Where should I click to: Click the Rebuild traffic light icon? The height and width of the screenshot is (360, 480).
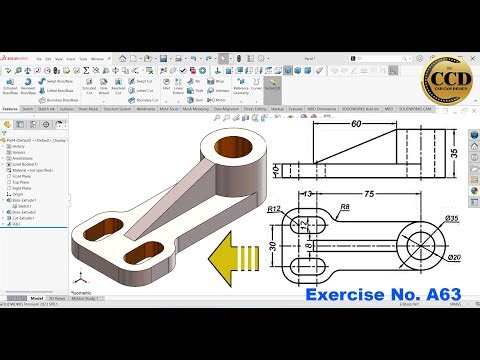pyautogui.click(x=239, y=59)
